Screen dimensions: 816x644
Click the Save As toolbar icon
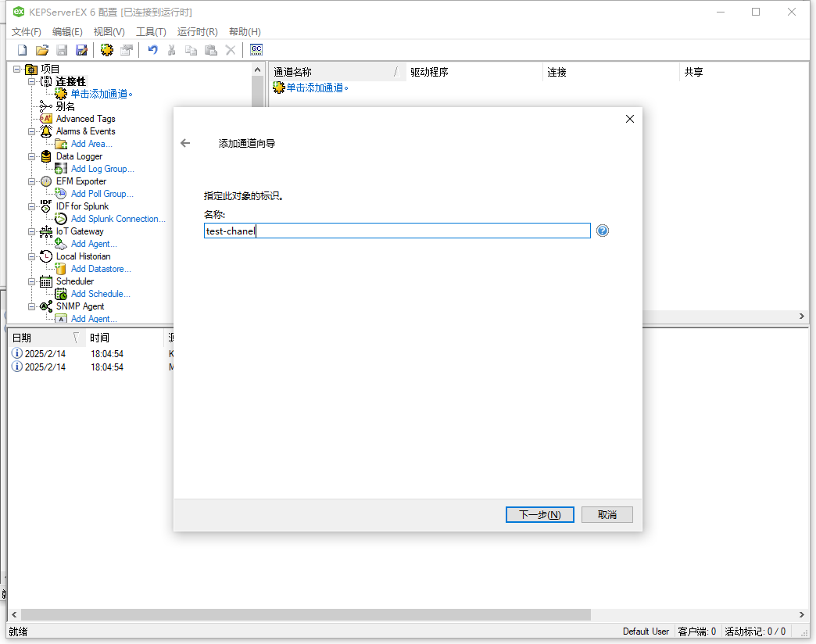click(x=82, y=50)
